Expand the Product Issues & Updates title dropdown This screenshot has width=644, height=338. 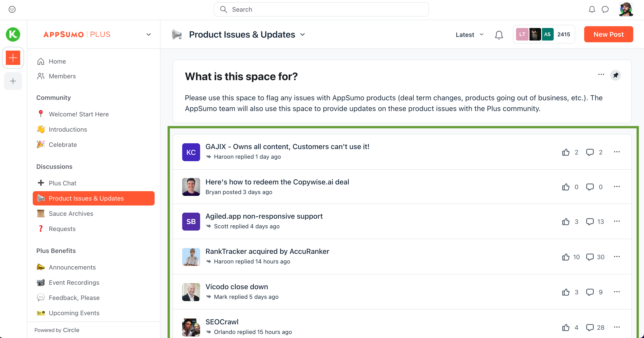[303, 34]
